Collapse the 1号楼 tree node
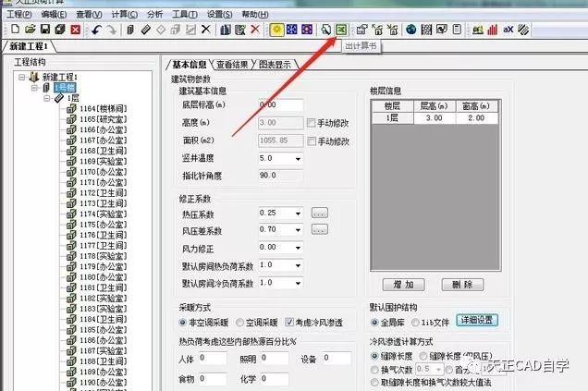 point(34,88)
